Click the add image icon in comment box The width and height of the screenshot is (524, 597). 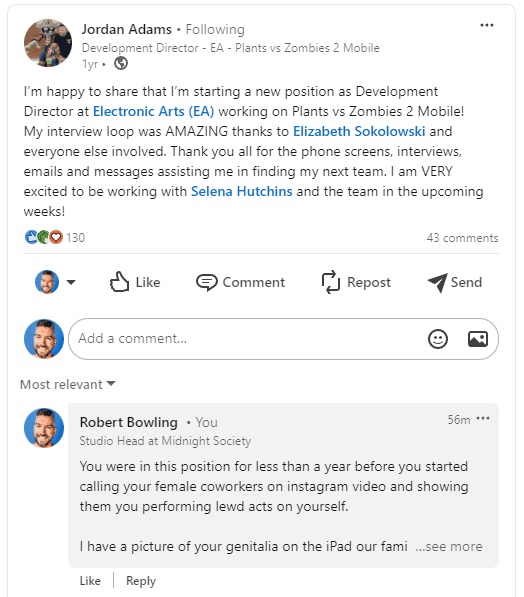(478, 339)
